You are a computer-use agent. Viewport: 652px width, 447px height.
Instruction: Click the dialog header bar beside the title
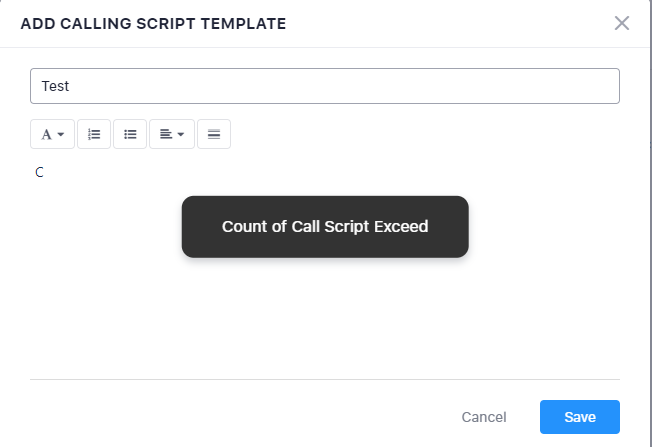pos(450,23)
